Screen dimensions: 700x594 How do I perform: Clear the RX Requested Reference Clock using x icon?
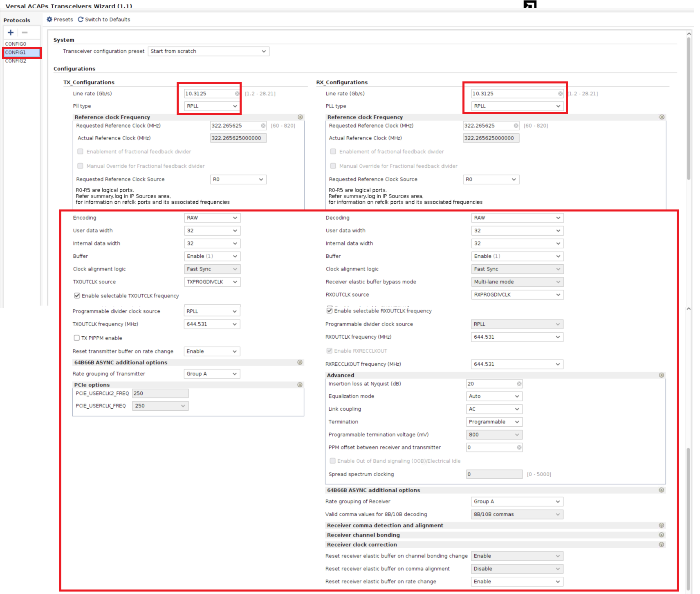[x=516, y=126]
